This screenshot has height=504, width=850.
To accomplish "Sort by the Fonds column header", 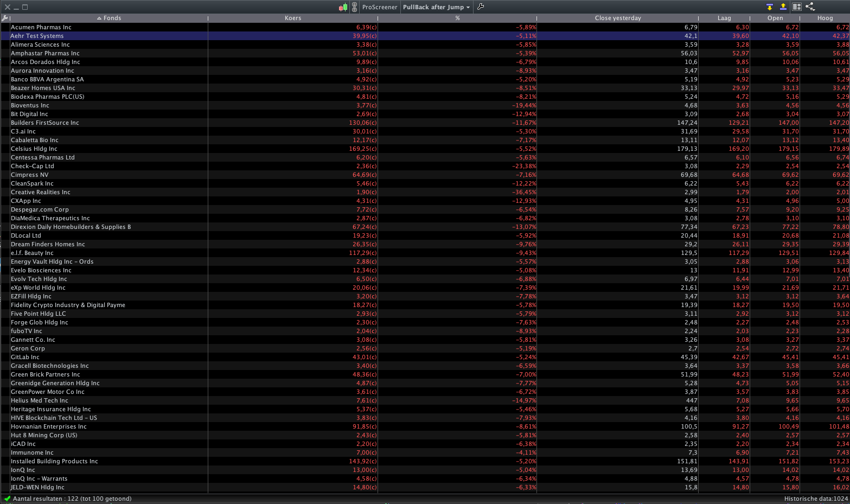I will 109,18.
